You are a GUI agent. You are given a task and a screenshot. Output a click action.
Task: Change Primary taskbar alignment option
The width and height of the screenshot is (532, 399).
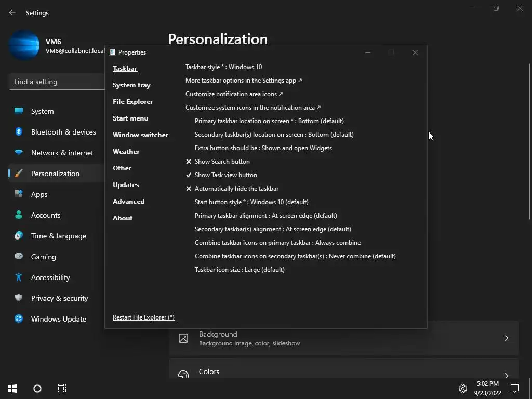click(x=265, y=216)
